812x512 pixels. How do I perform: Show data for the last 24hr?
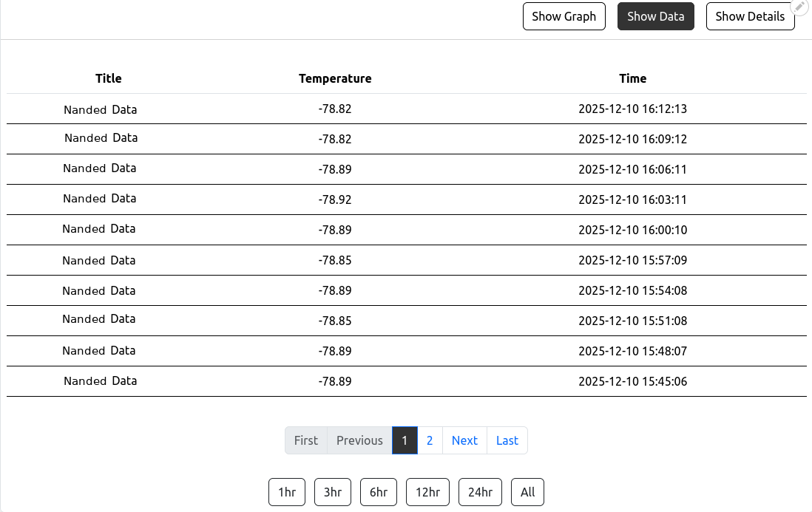pos(480,492)
